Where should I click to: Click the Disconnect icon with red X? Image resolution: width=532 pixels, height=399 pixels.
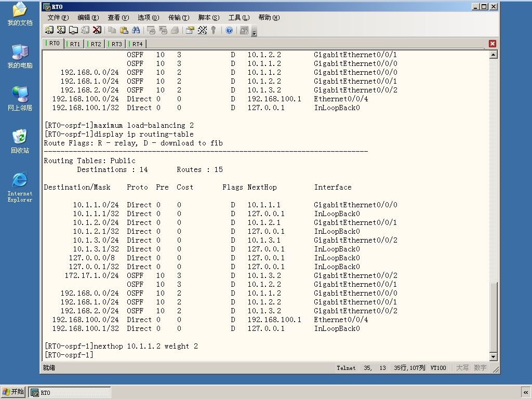click(x=97, y=30)
